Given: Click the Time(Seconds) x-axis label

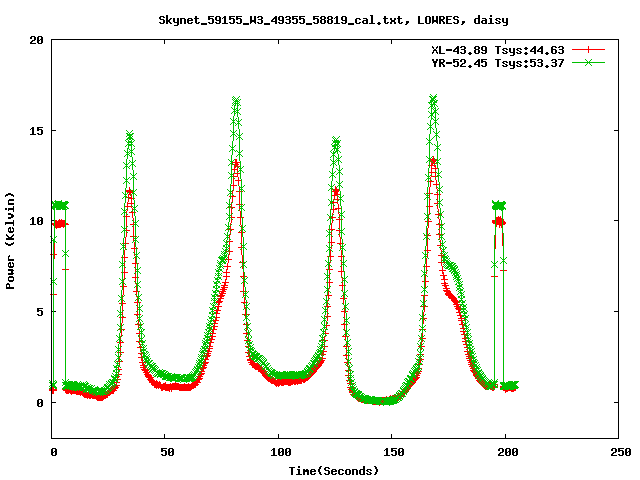Looking at the screenshot, I should 334,471.
